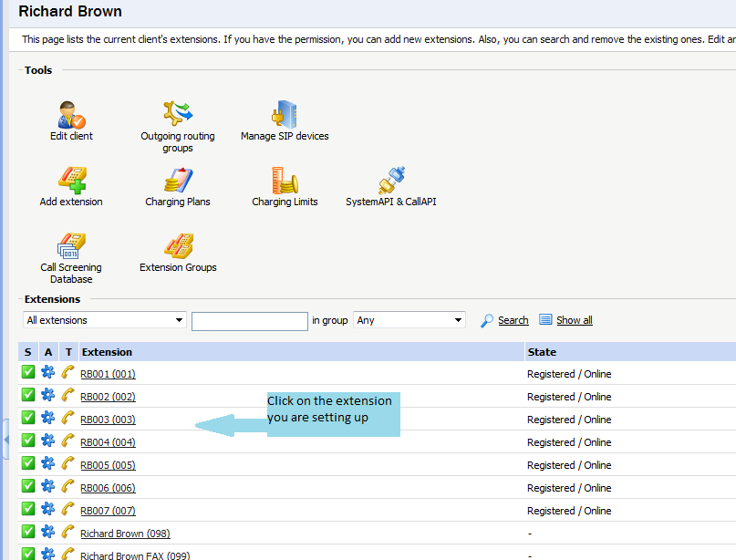The width and height of the screenshot is (736, 560).
Task: Open extension RB005 (005)
Action: coord(108,465)
